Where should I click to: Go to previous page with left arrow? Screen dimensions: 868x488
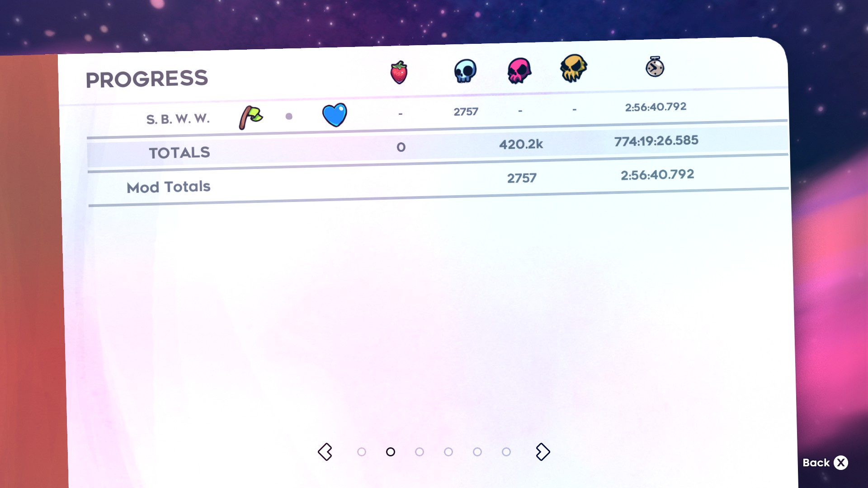click(x=325, y=452)
